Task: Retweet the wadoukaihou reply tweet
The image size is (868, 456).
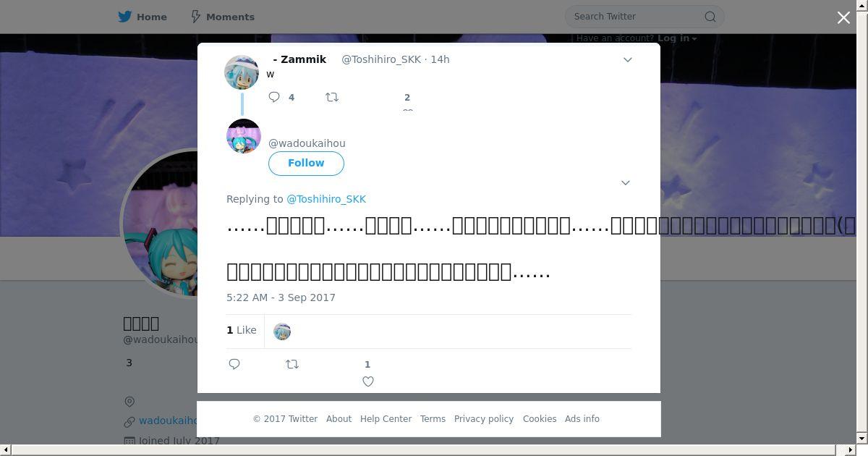Action: pos(292,364)
